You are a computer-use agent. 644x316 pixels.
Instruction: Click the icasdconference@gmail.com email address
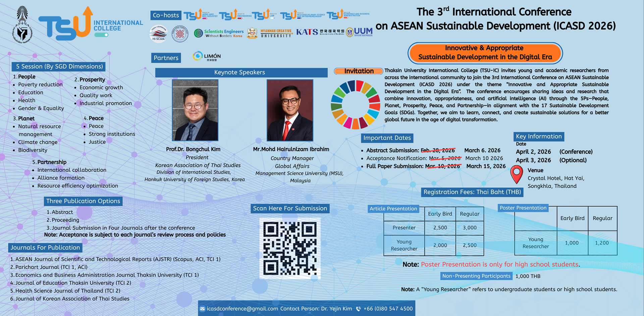click(x=242, y=309)
